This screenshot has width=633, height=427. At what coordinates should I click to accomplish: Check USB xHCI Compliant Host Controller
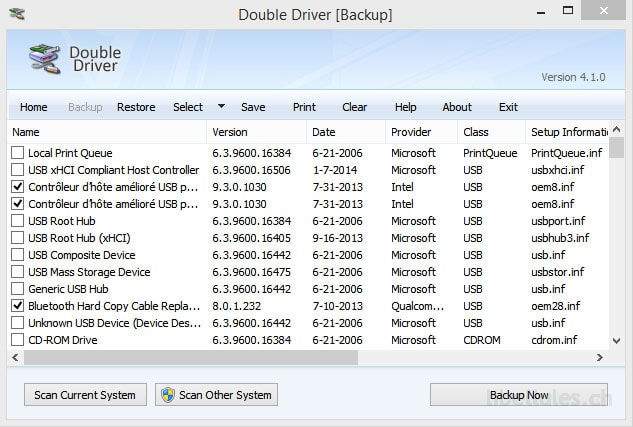(x=17, y=170)
